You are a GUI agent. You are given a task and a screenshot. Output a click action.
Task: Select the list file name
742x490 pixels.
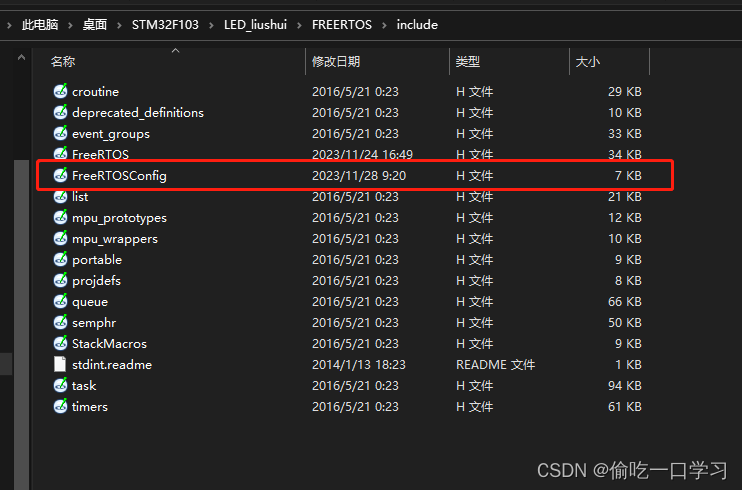[x=80, y=196]
